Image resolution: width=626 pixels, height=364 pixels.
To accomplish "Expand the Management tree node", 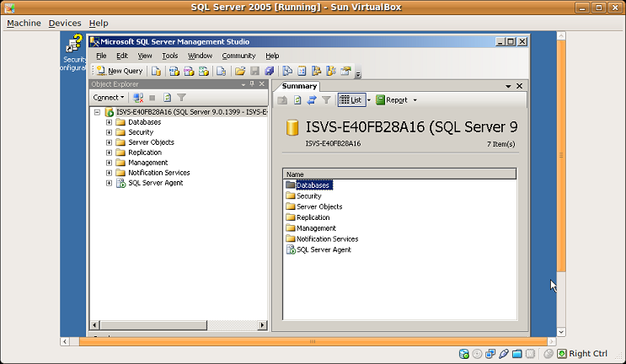I will [109, 163].
